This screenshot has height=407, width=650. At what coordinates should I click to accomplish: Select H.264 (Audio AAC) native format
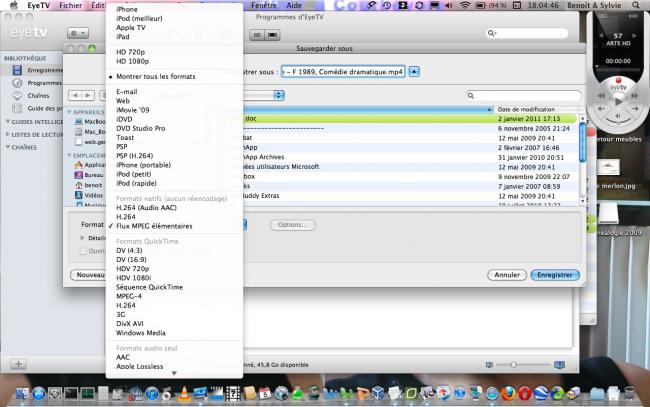point(146,208)
